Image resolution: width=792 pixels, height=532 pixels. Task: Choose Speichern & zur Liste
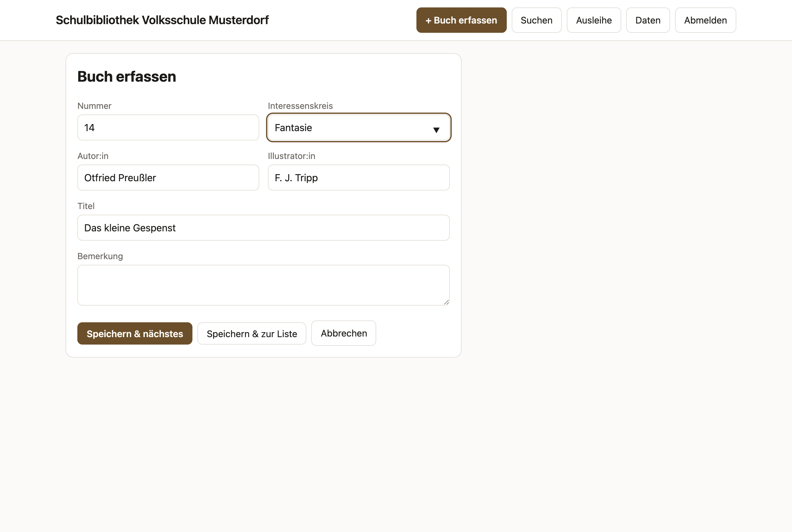pos(252,333)
